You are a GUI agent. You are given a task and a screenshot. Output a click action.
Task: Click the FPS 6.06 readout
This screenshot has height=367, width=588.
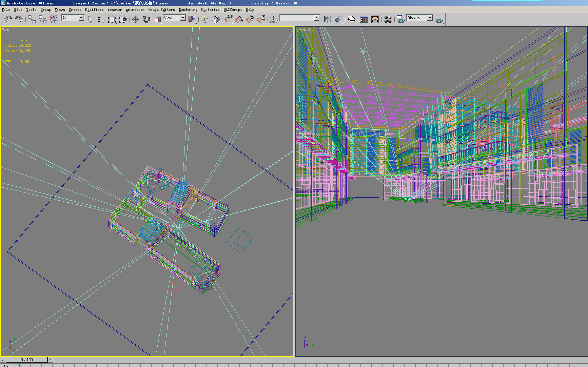pyautogui.click(x=17, y=62)
